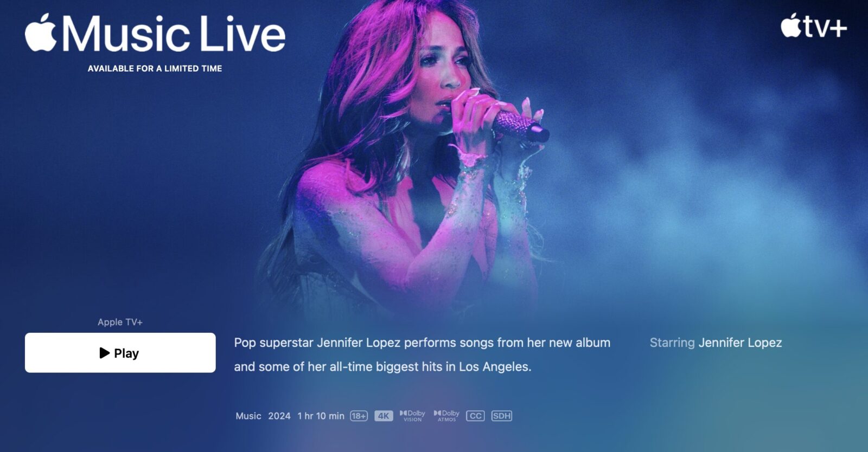Click the Dolby Vision badge
This screenshot has width=868, height=452.
412,416
